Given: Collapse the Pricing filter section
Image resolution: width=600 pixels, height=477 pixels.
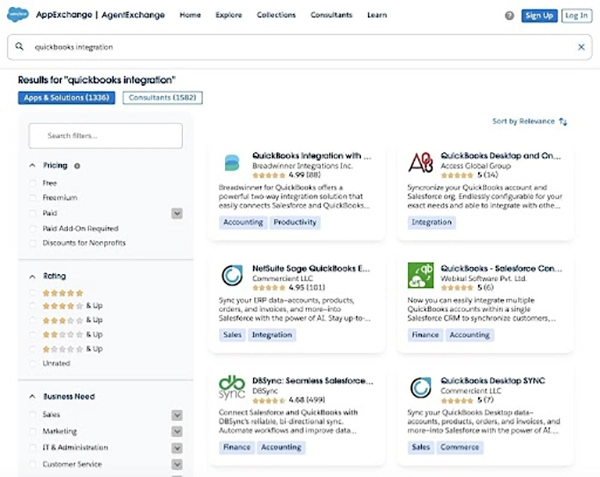Looking at the screenshot, I should coord(33,166).
